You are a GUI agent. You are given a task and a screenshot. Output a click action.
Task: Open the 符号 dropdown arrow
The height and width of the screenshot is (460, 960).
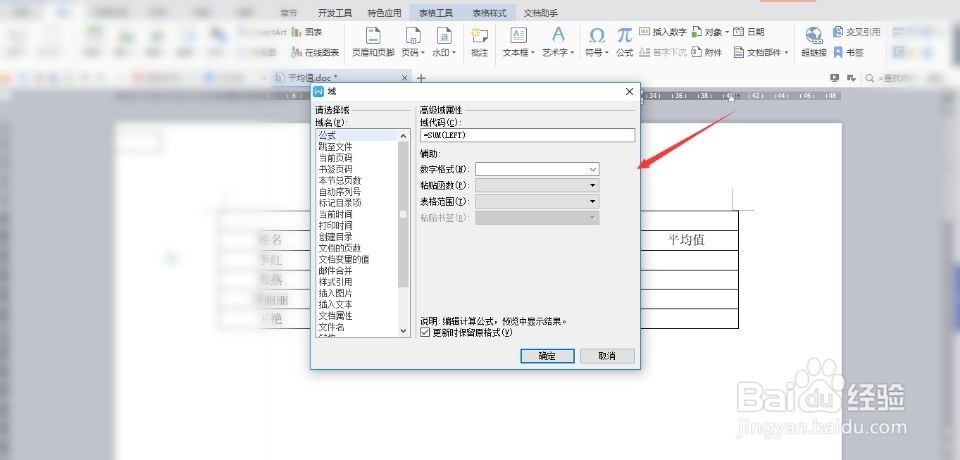point(607,53)
